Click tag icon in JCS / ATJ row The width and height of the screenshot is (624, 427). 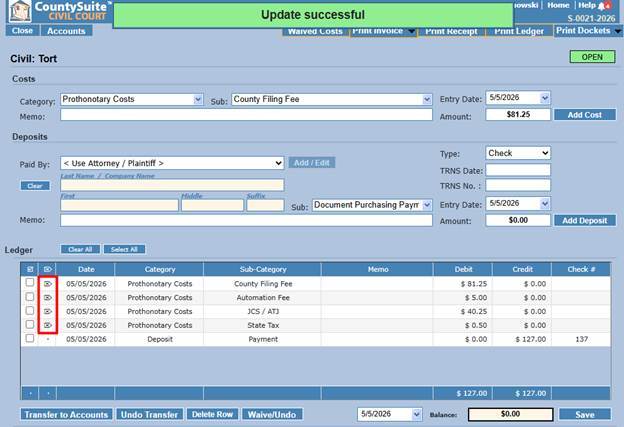click(48, 311)
